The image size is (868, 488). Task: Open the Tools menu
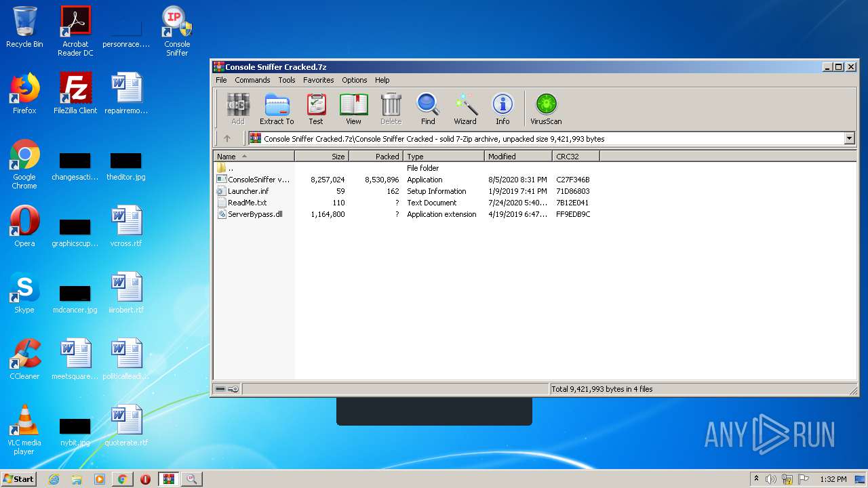point(287,80)
